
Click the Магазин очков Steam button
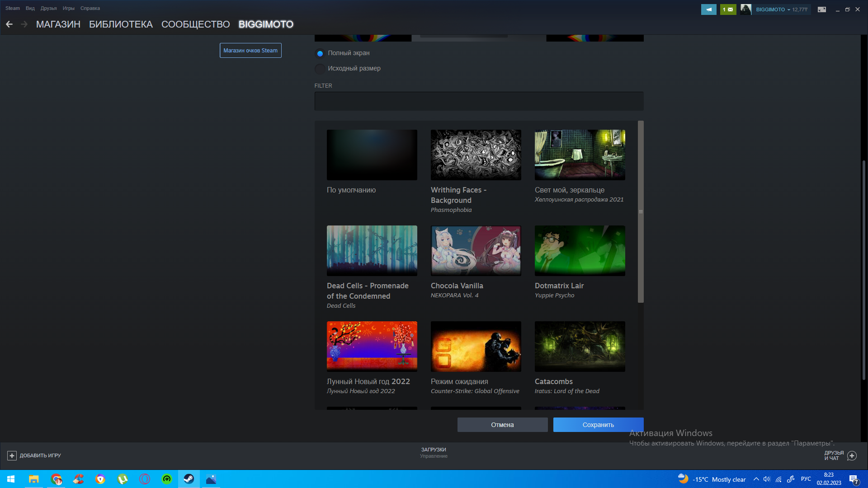tap(250, 51)
